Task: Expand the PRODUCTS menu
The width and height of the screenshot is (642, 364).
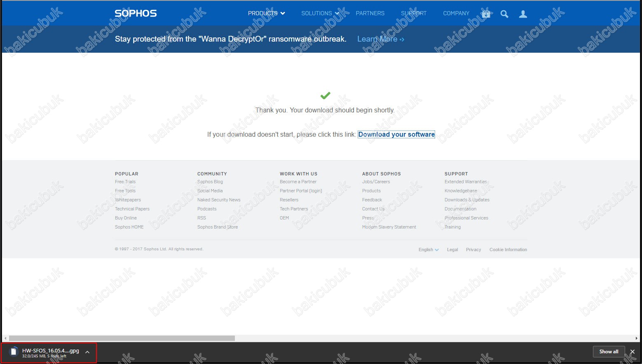Action: 267,13
